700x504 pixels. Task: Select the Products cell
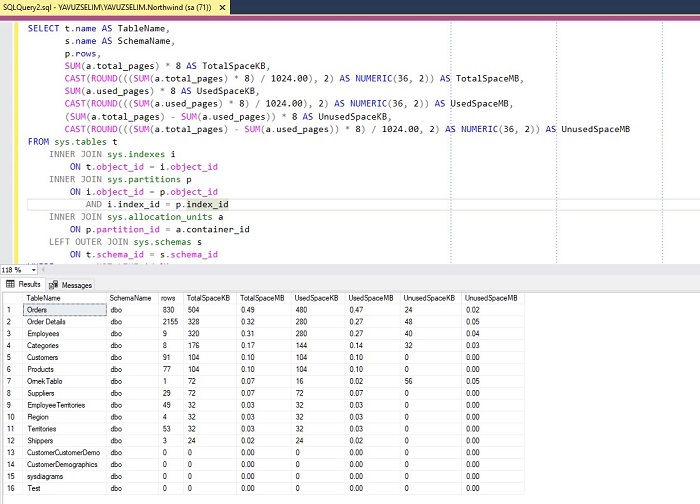click(x=65, y=369)
